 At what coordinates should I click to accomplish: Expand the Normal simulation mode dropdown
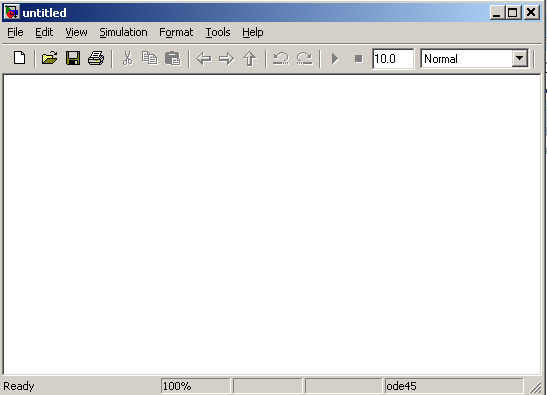pyautogui.click(x=519, y=59)
